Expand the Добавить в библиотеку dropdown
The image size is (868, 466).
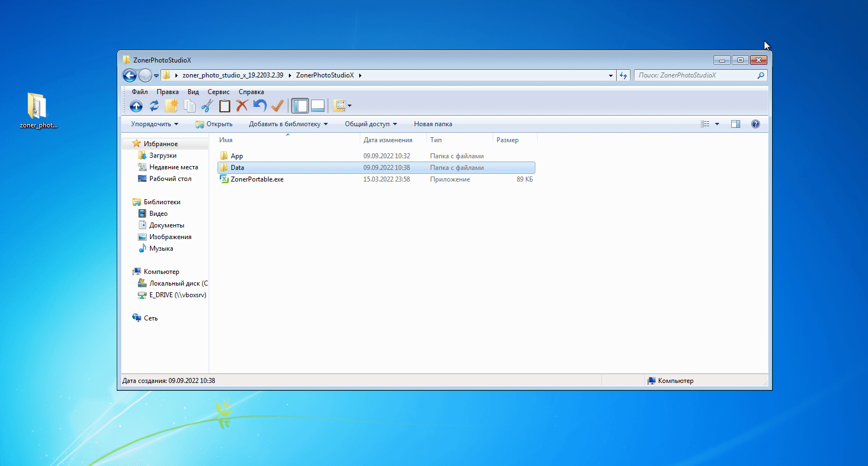(x=288, y=124)
